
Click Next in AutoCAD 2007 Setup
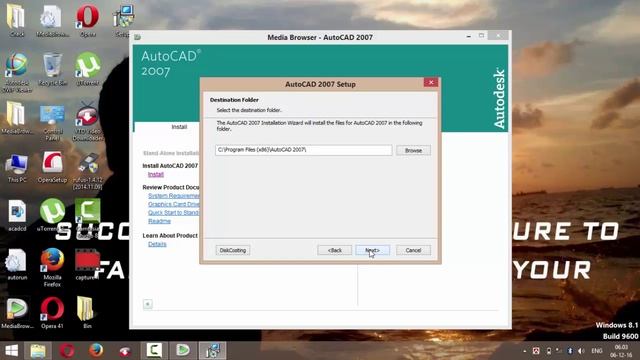[372, 250]
